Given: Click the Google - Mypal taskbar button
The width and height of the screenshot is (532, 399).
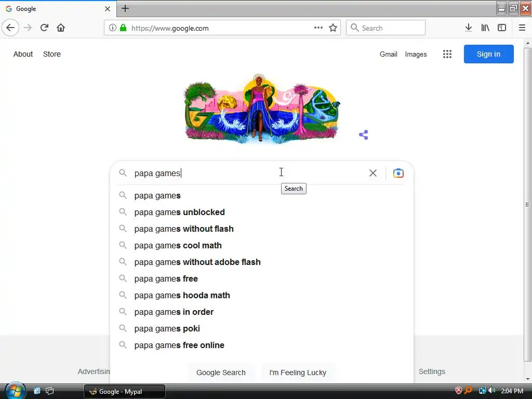Looking at the screenshot, I should [125, 392].
